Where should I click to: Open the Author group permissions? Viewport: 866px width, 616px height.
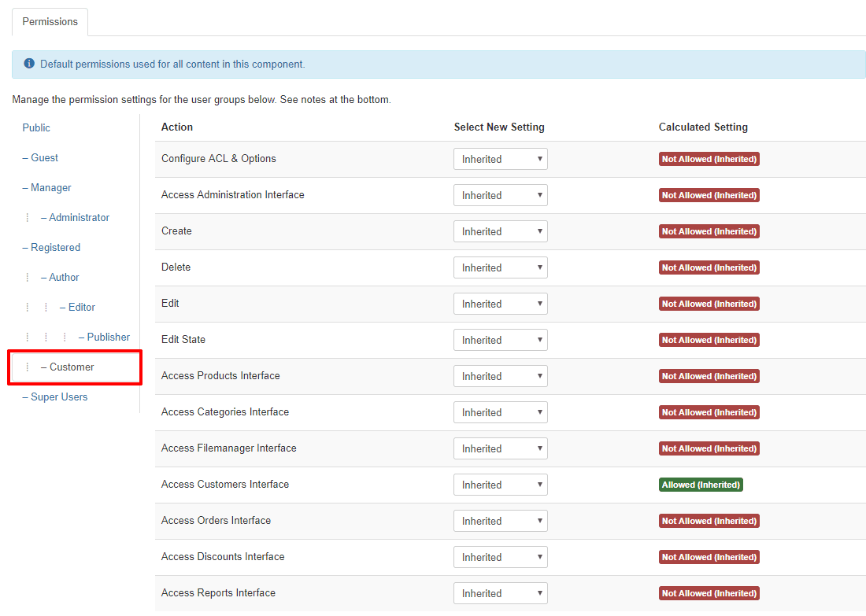(x=64, y=277)
